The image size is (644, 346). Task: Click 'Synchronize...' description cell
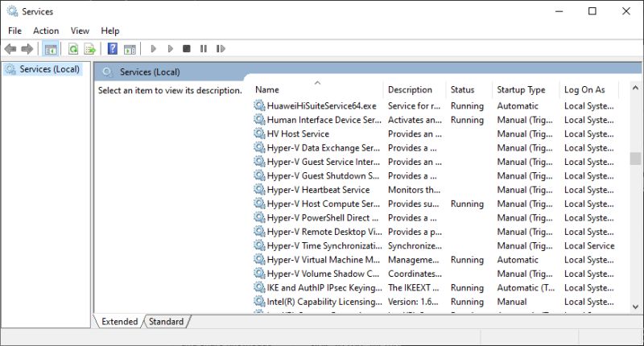coord(415,245)
